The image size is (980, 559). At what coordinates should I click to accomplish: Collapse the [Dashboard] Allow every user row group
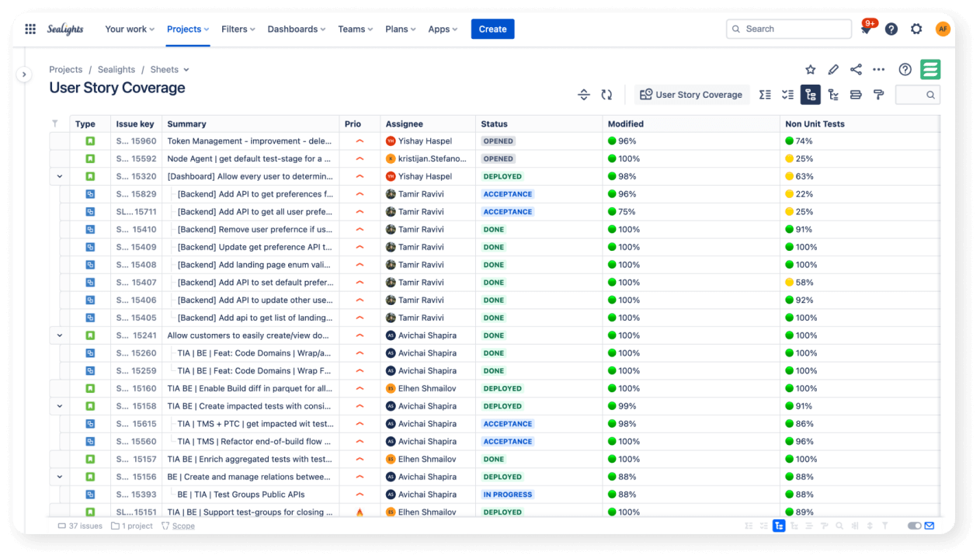[59, 176]
